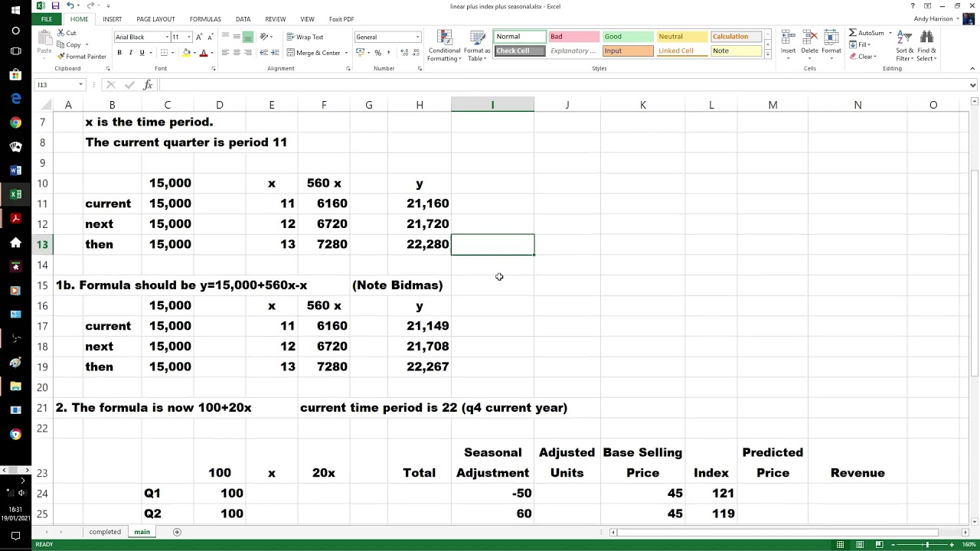The height and width of the screenshot is (551, 980).
Task: Click the Format cells icon
Action: 831,38
